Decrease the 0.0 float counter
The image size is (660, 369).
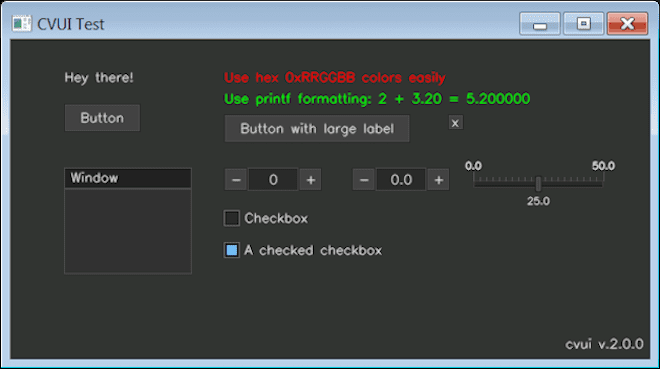point(364,180)
